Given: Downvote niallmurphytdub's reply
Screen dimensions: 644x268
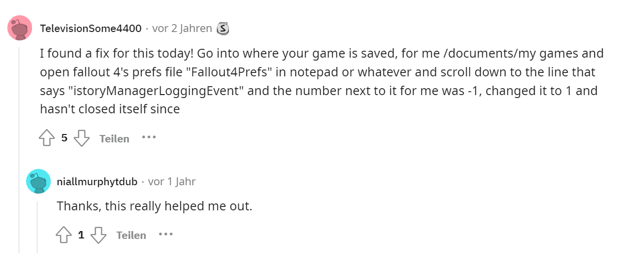Looking at the screenshot, I should tap(99, 235).
